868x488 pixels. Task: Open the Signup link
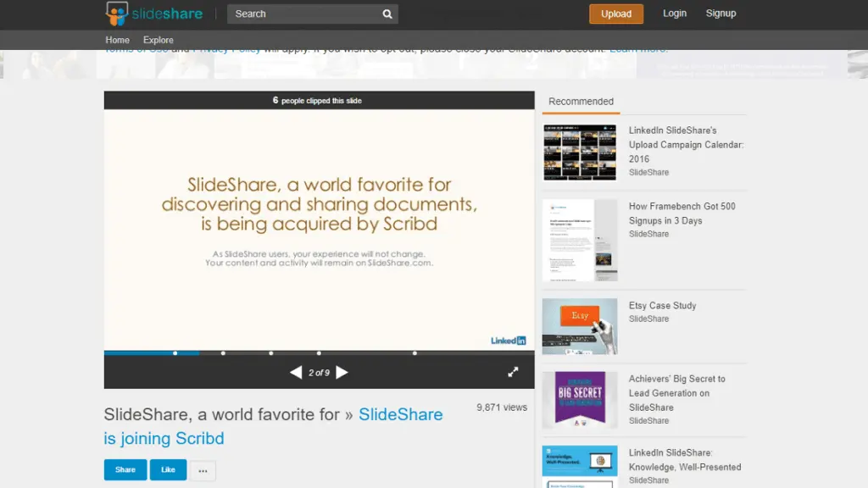721,14
